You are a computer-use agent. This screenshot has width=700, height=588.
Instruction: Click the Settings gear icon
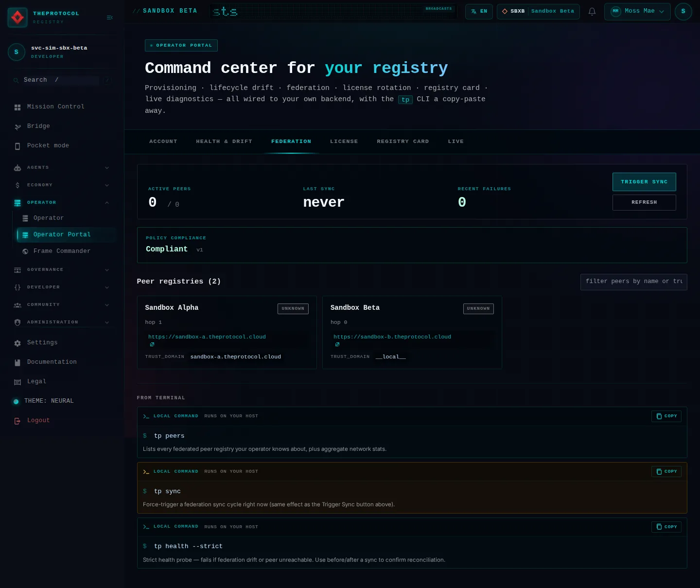(x=17, y=343)
